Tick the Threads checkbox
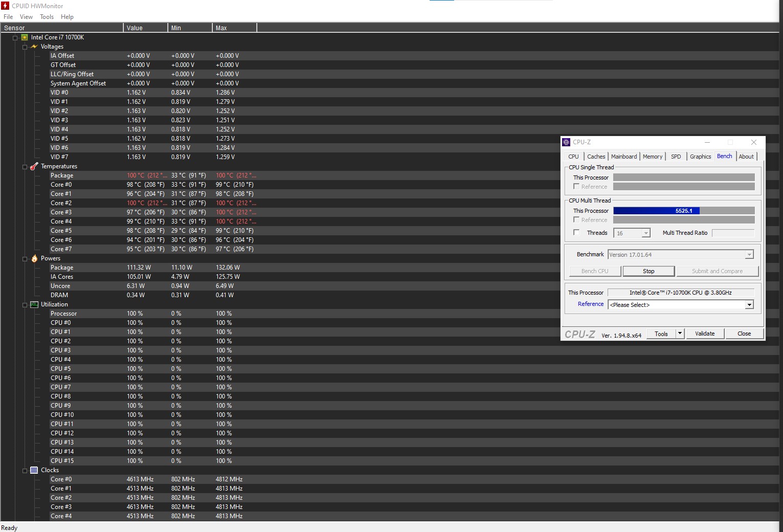783x532 pixels. pos(576,233)
